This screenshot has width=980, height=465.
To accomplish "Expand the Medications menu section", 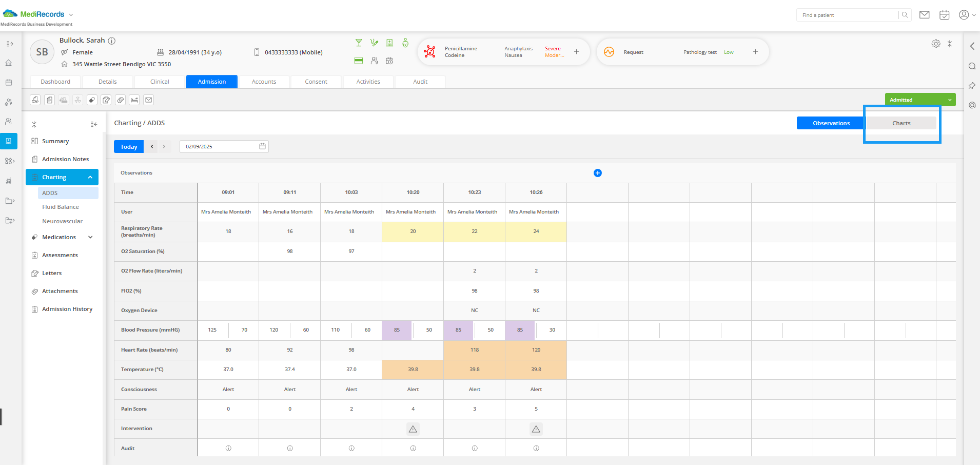I will tap(90, 237).
